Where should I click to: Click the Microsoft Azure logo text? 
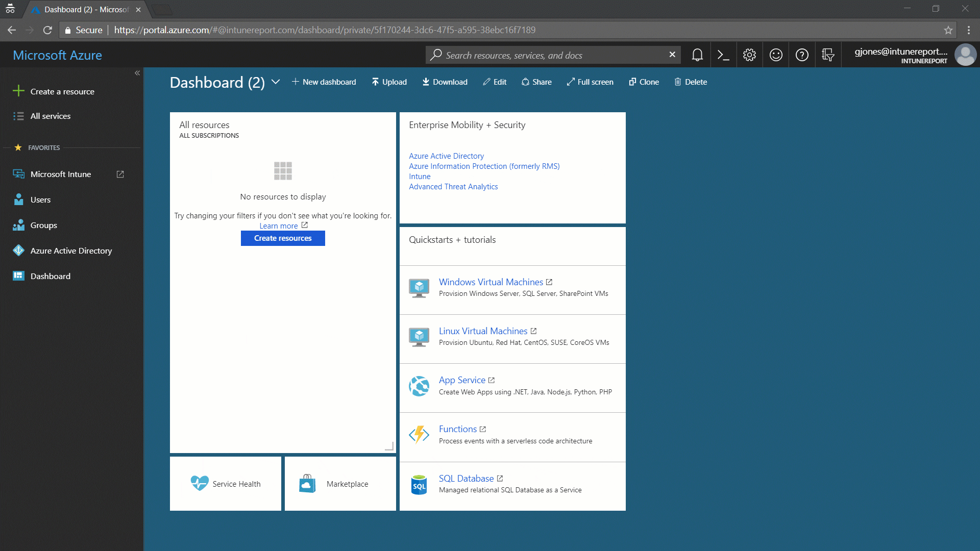coord(57,55)
